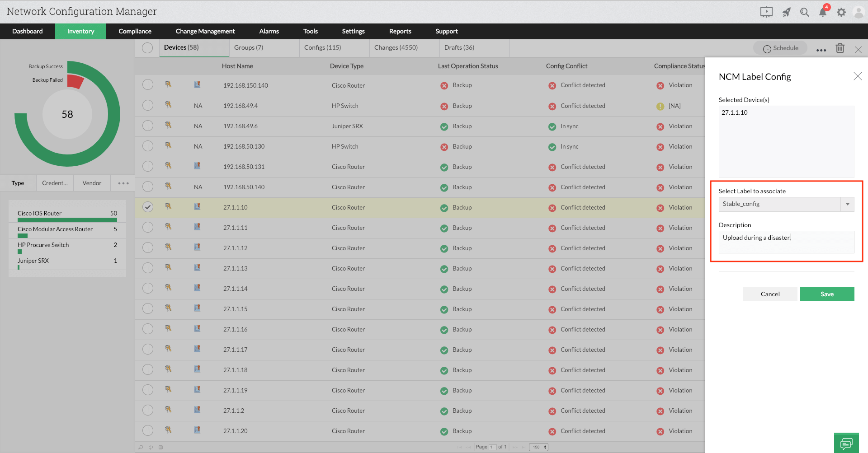The height and width of the screenshot is (453, 868).
Task: Save the NCM label configuration
Action: (x=827, y=294)
